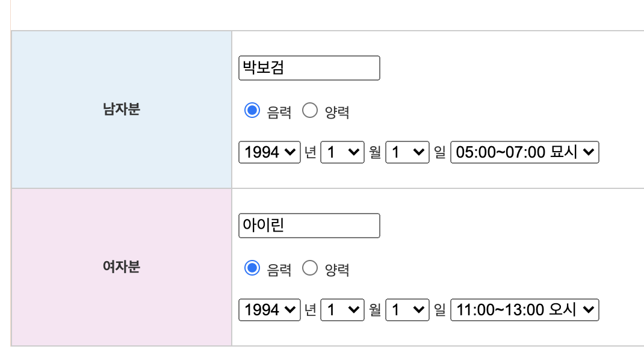Screen dimensions: 644x355
Task: Open the male birth time dropdown showing 묘시
Action: click(524, 152)
